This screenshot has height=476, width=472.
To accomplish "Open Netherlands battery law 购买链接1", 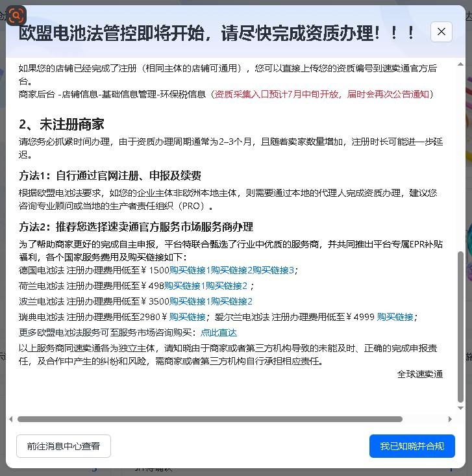I will pyautogui.click(x=184, y=286).
